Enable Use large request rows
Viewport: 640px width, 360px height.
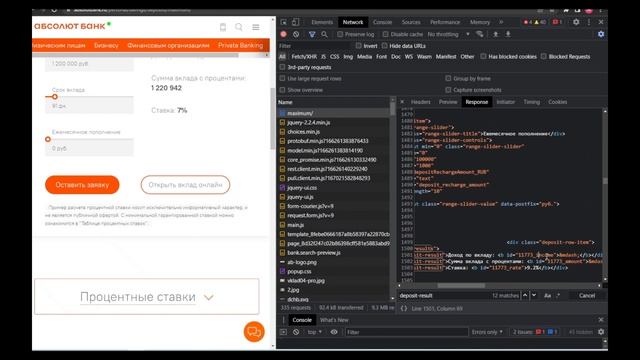tap(282, 78)
